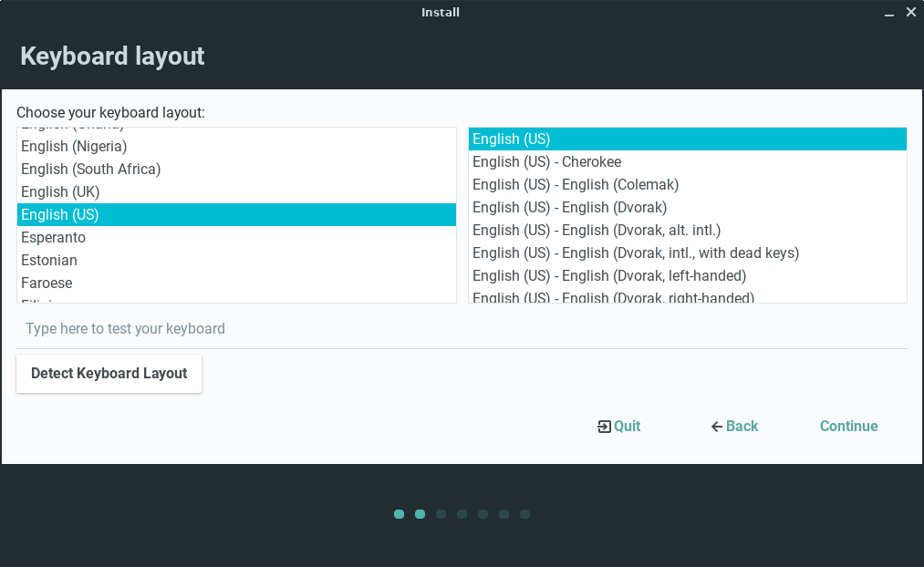Select English (US) in left list
924x567 pixels.
60,215
